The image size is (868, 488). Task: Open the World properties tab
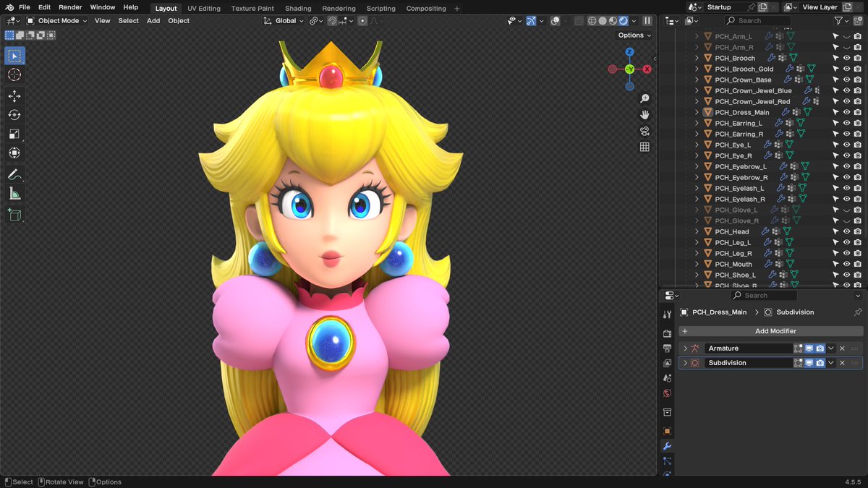pyautogui.click(x=667, y=394)
